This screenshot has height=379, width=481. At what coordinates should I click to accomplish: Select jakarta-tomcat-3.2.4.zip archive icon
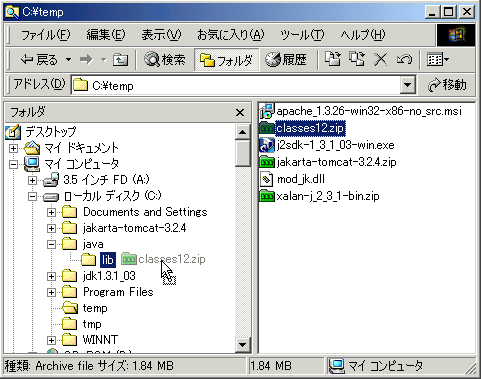[267, 162]
